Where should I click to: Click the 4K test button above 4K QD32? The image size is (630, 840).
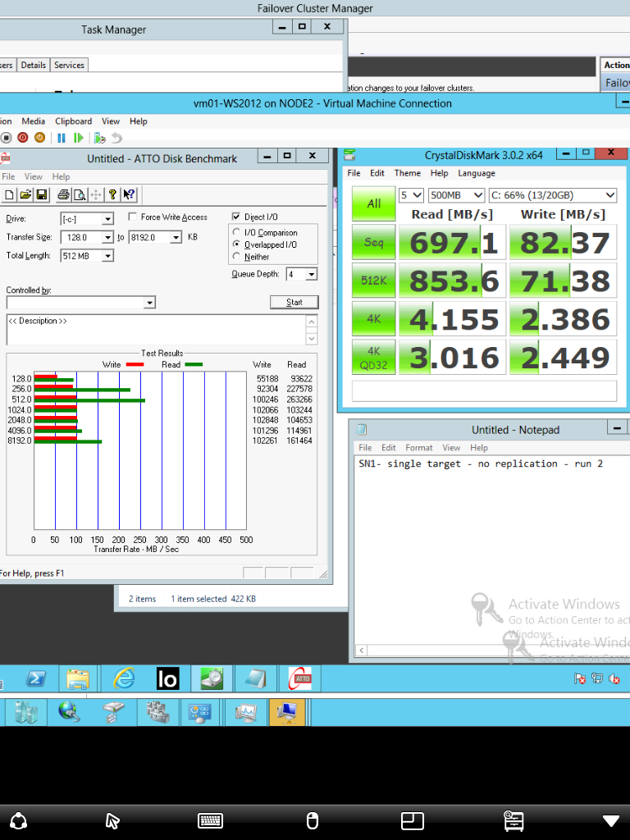tap(373, 319)
